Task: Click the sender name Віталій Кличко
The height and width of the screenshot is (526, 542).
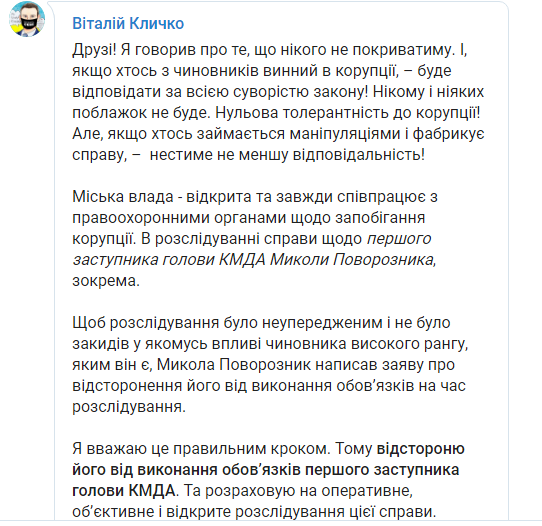Action: [128, 24]
